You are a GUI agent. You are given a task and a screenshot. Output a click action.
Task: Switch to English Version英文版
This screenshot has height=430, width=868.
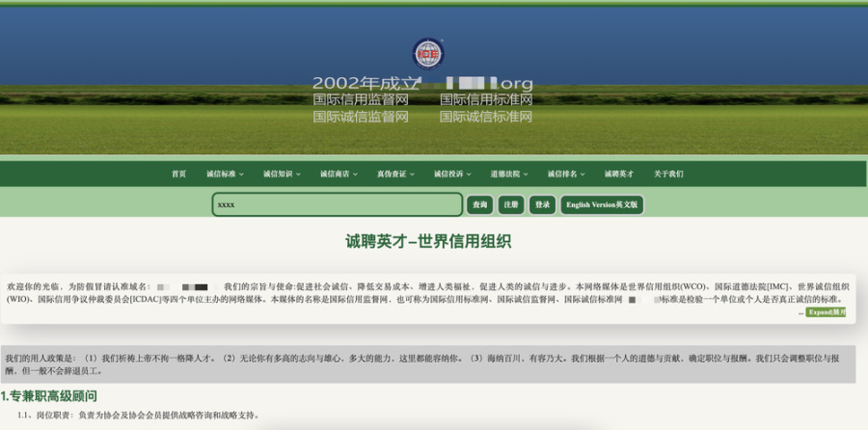click(601, 204)
